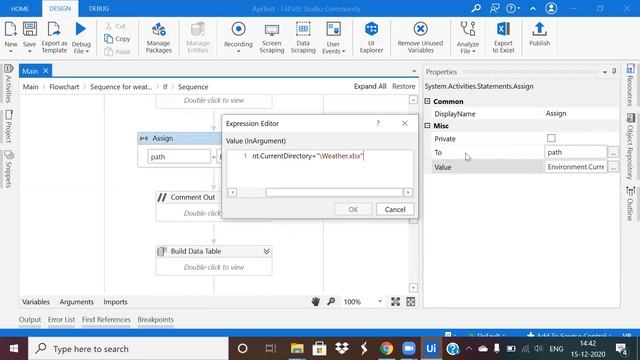Close the Main workflow tab
The height and width of the screenshot is (360, 640).
pos(45,71)
